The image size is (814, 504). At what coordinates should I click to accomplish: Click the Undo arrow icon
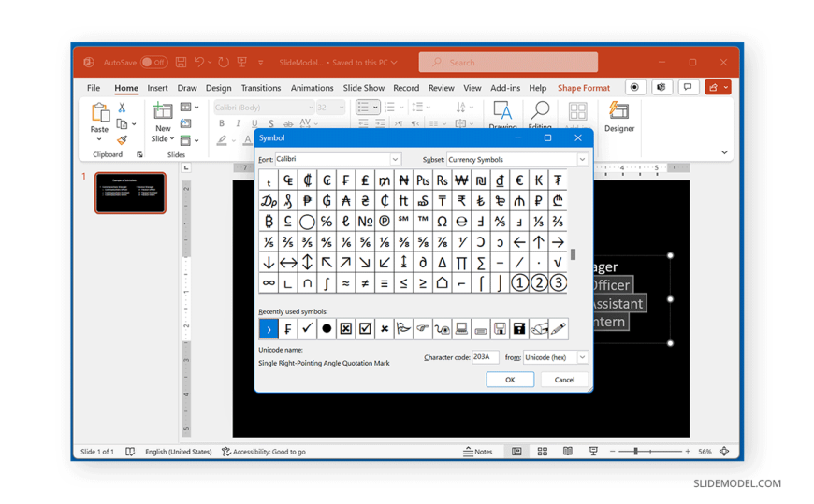(199, 63)
